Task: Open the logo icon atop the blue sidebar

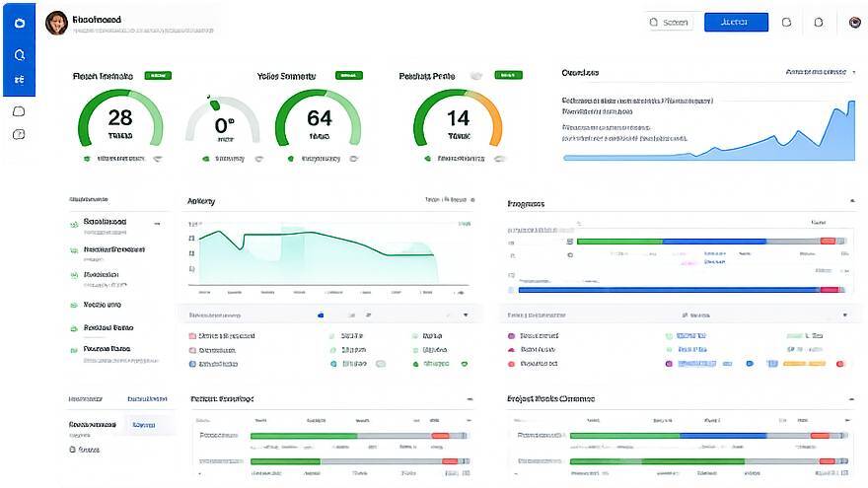Action: [x=20, y=24]
